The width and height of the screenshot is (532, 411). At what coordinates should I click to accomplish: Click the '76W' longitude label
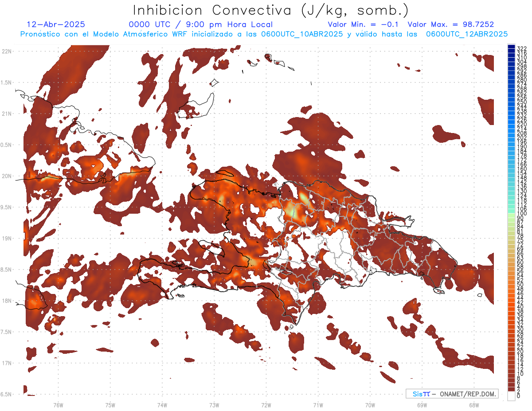58,405
